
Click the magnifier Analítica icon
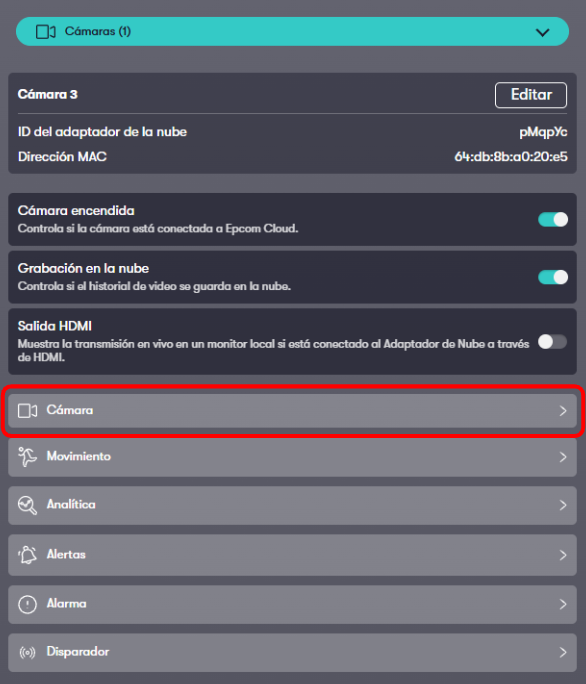pos(27,505)
